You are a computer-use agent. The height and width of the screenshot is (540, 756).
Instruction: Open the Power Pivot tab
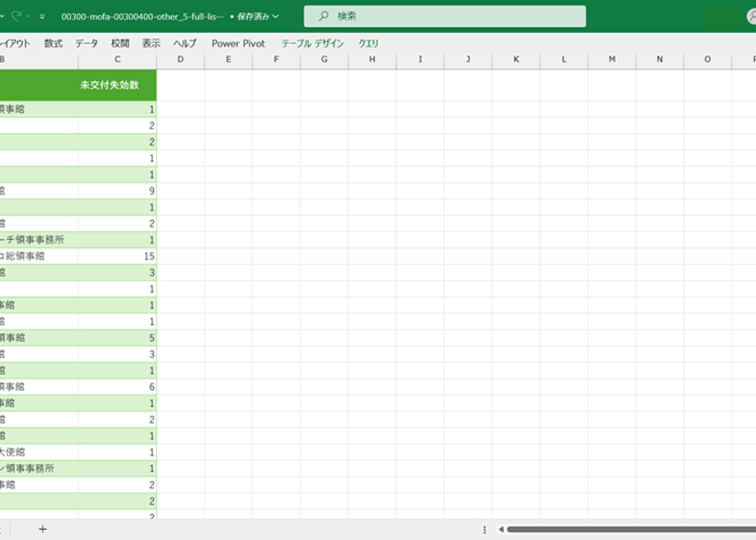tap(238, 43)
